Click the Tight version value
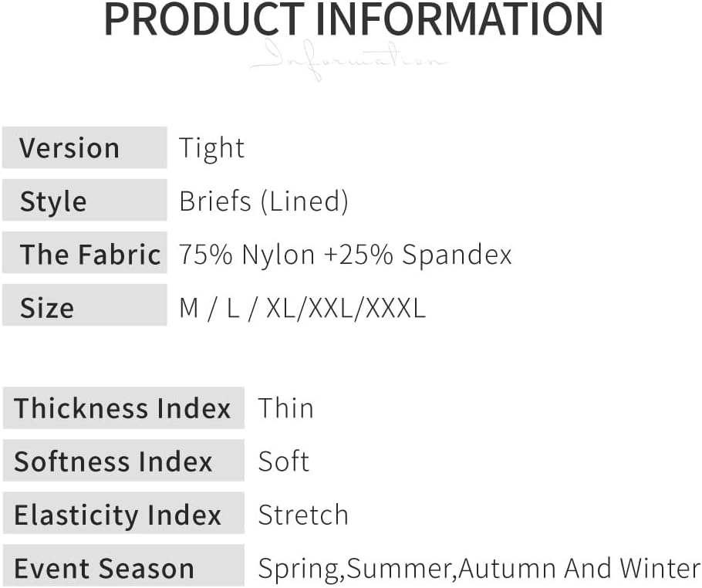Viewport: 702px width, 588px height. pyautogui.click(x=211, y=147)
